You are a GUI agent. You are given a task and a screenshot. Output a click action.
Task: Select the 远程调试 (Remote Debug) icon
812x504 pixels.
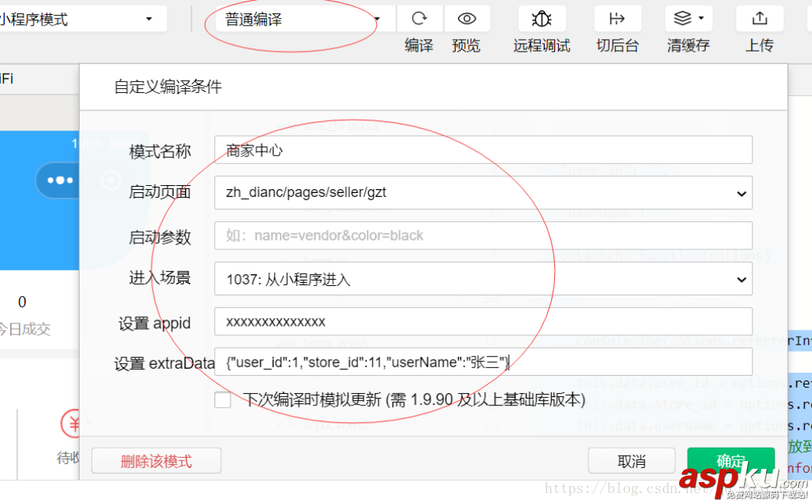pos(541,18)
